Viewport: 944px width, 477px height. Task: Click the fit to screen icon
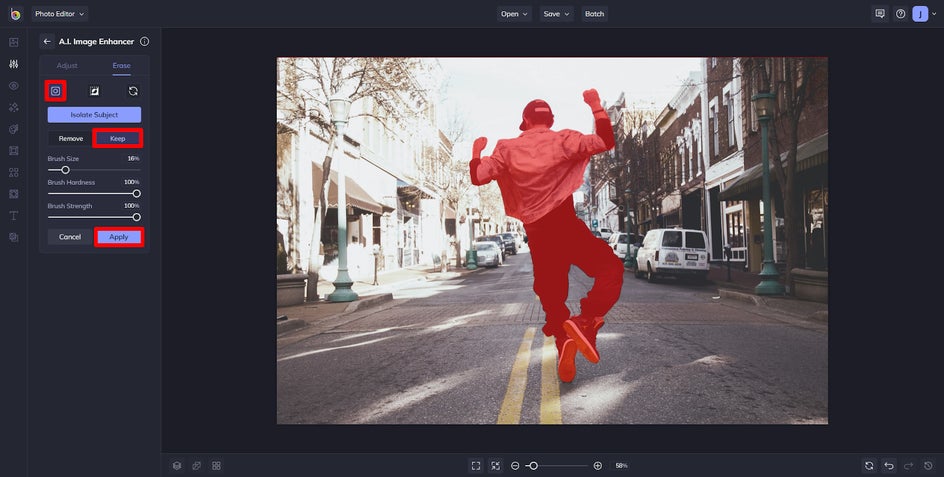(x=476, y=466)
